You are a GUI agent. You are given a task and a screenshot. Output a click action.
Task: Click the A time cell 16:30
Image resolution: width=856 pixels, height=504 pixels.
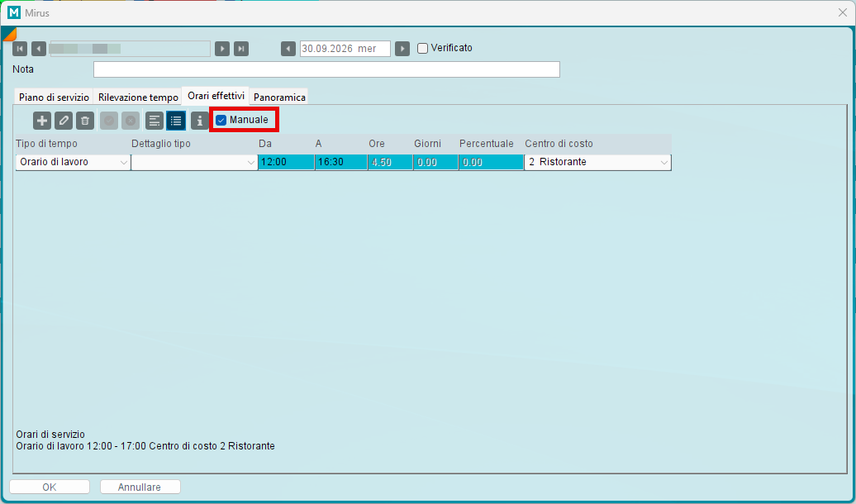[x=342, y=162]
